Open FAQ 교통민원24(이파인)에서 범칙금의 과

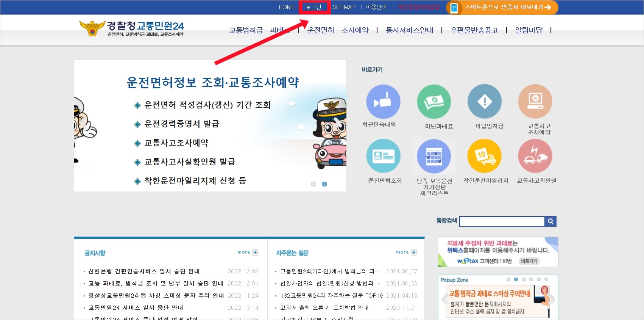point(330,271)
